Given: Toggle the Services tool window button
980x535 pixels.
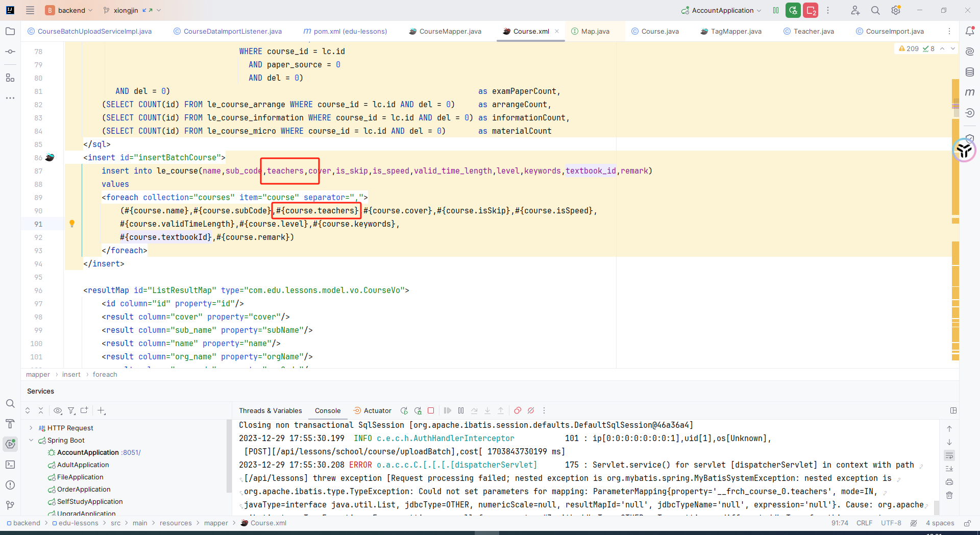Looking at the screenshot, I should coord(10,444).
